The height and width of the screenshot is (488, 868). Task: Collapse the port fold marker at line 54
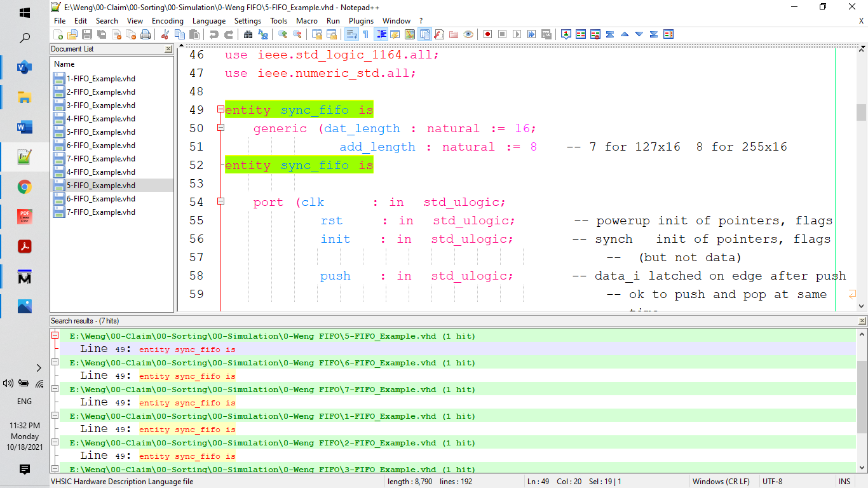(x=220, y=201)
